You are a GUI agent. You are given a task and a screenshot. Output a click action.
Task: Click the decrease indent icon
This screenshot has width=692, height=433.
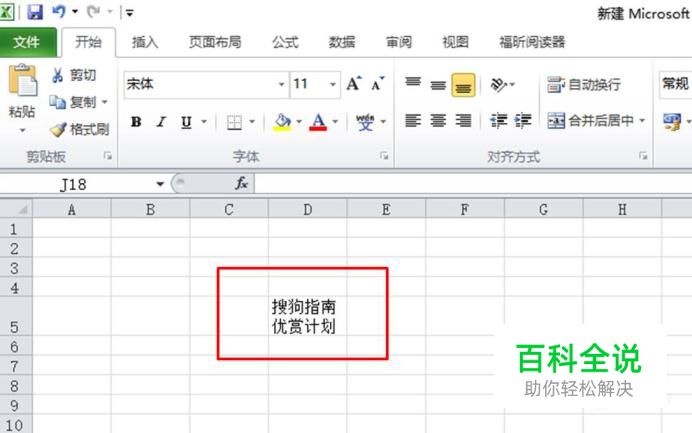pos(499,121)
